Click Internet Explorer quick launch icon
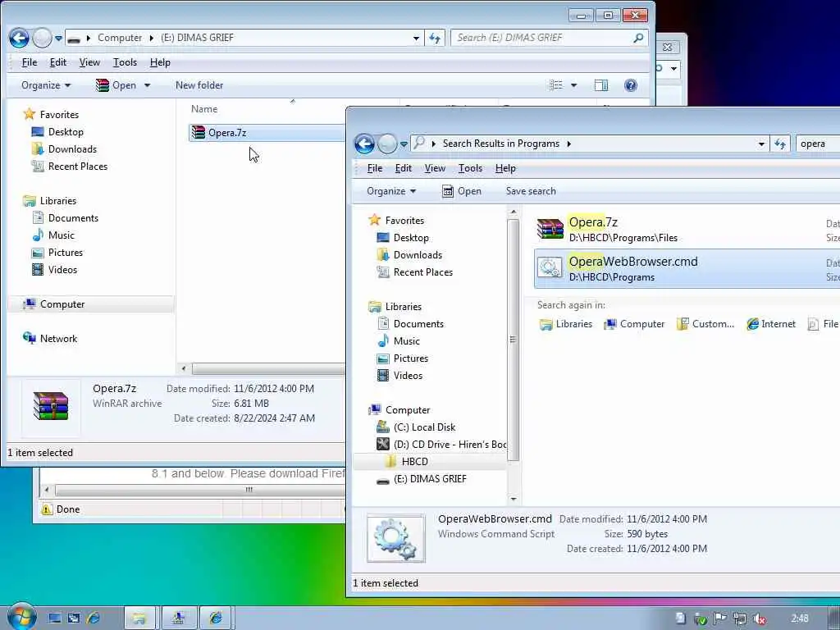The height and width of the screenshot is (630, 840). (94, 619)
